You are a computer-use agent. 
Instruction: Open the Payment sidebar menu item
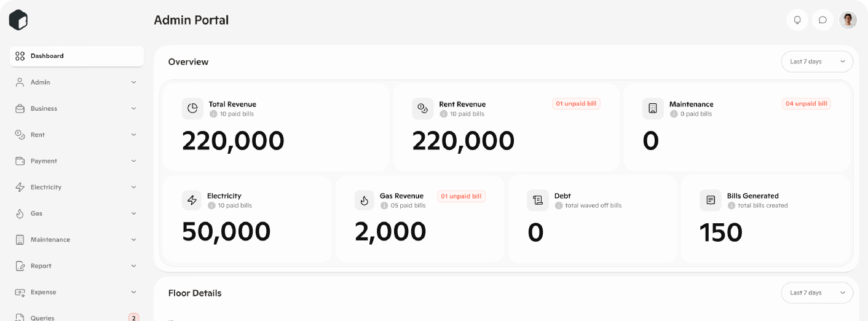(x=44, y=161)
